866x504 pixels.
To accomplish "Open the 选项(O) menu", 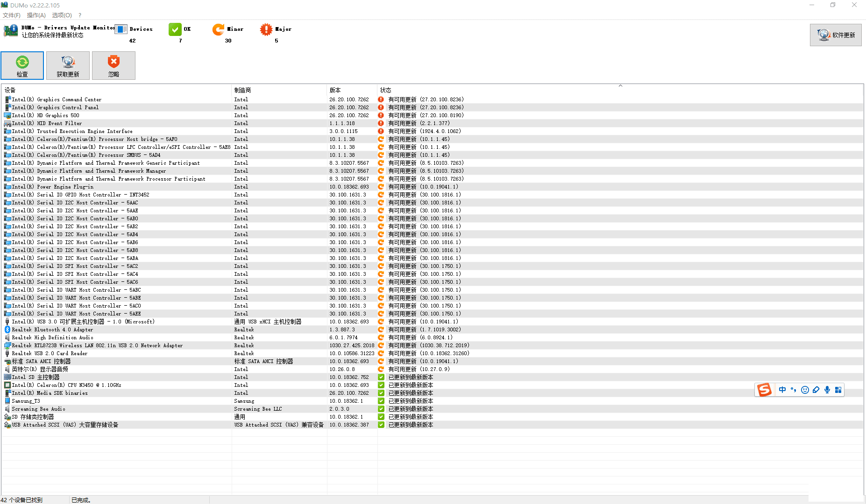I will coord(62,15).
